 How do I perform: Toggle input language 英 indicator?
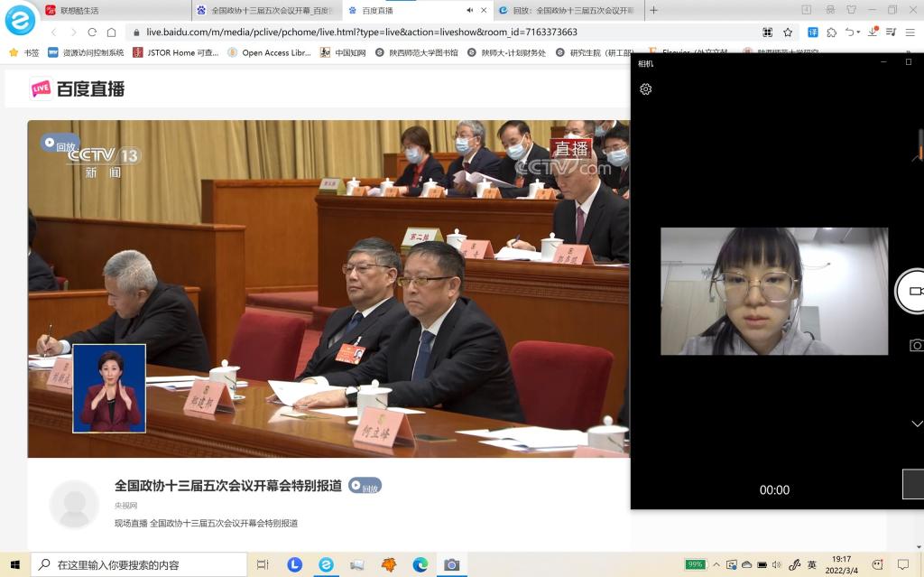pyautogui.click(x=812, y=564)
